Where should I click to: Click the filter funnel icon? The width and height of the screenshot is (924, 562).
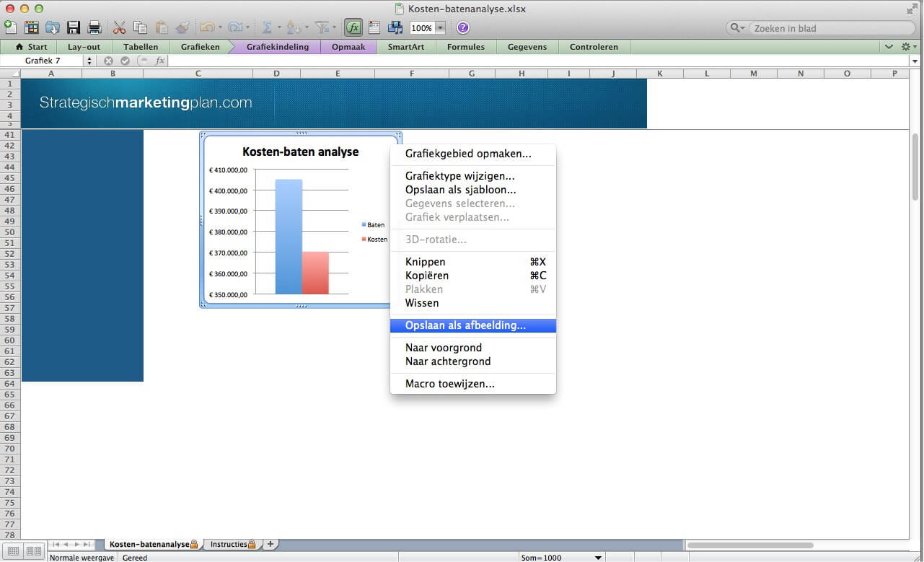click(x=322, y=27)
